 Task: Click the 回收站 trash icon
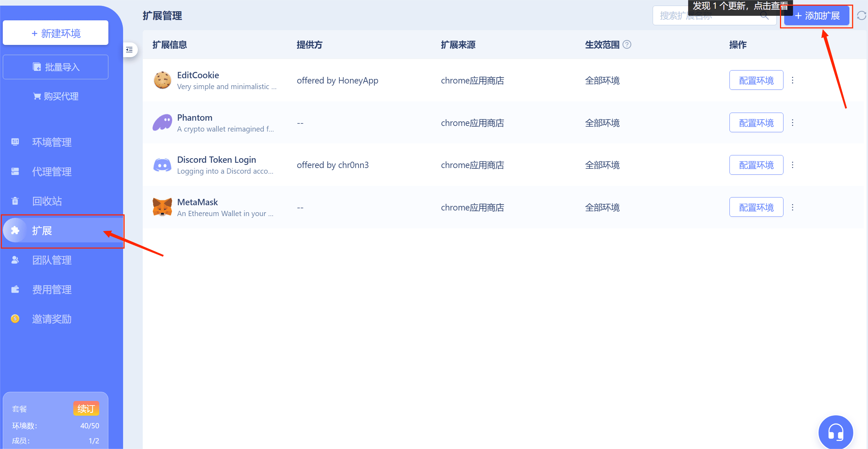15,201
